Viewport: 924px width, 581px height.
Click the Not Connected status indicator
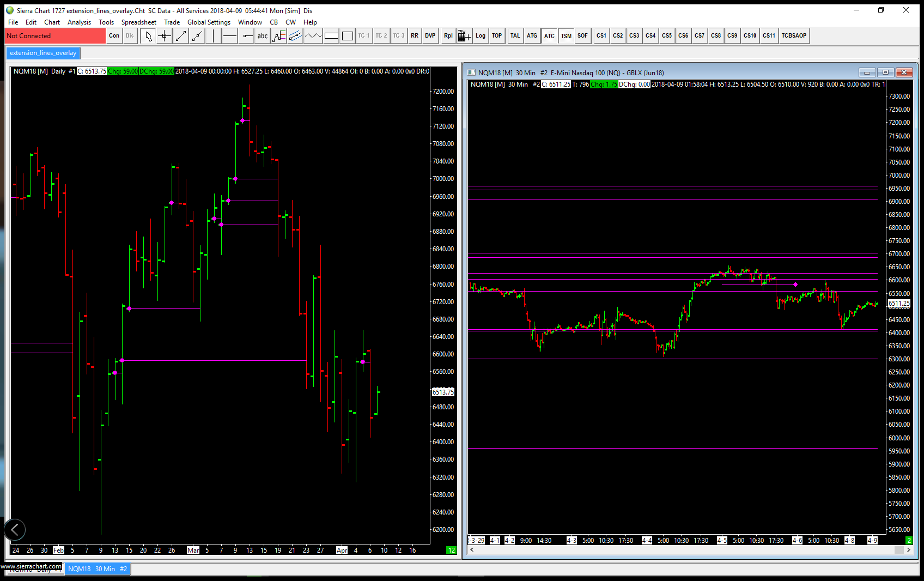(55, 36)
